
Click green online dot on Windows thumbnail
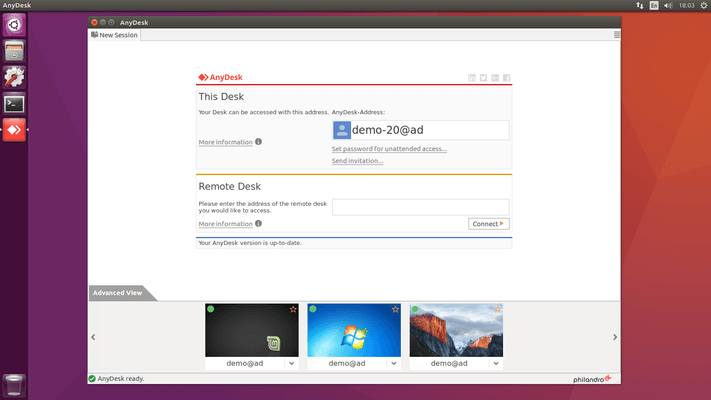tap(312, 309)
